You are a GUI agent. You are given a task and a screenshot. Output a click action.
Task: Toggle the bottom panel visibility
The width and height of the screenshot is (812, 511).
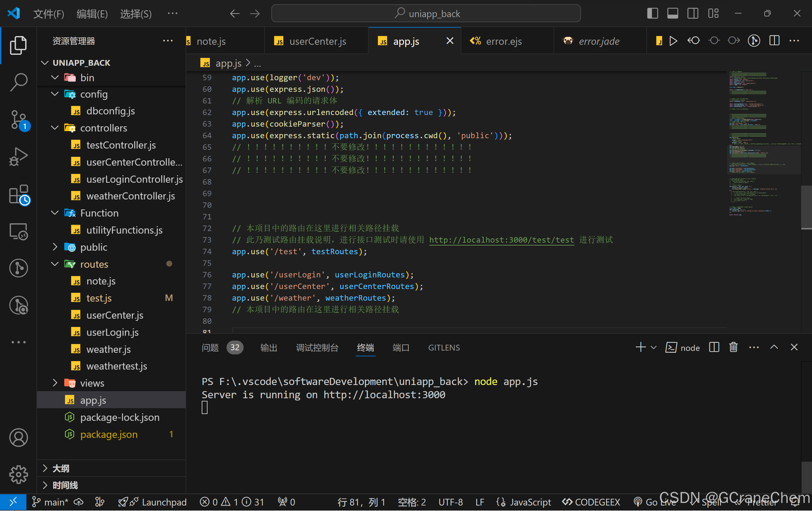(x=673, y=14)
